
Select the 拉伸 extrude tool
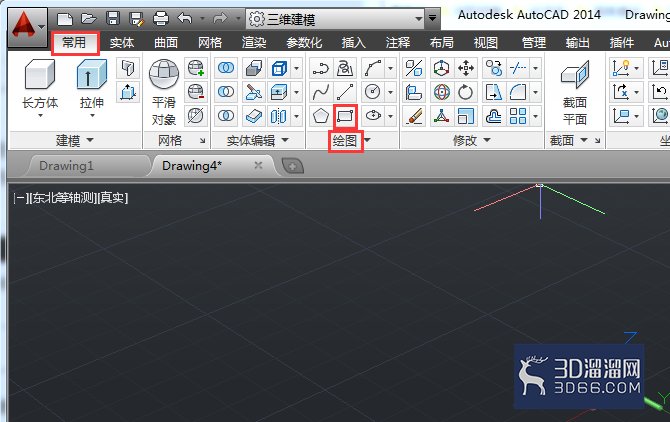point(91,83)
